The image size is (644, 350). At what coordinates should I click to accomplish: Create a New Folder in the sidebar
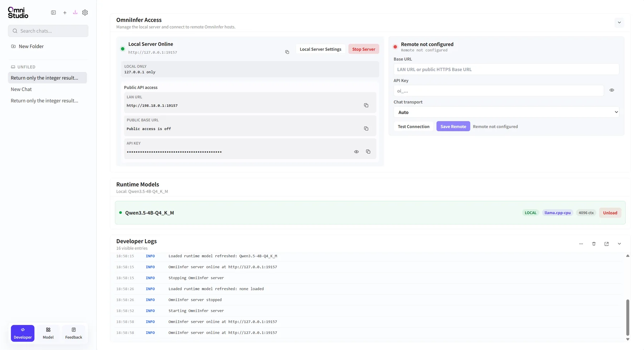(28, 46)
